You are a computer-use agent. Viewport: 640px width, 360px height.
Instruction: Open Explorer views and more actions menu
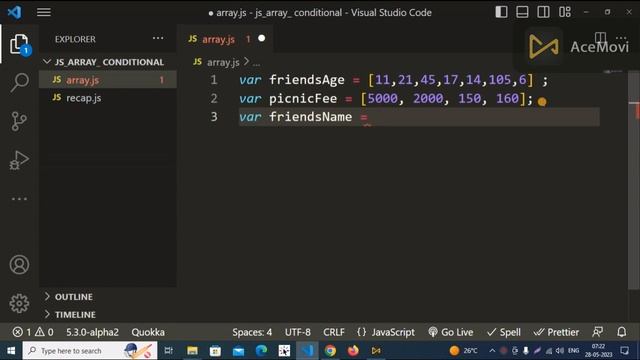click(158, 38)
